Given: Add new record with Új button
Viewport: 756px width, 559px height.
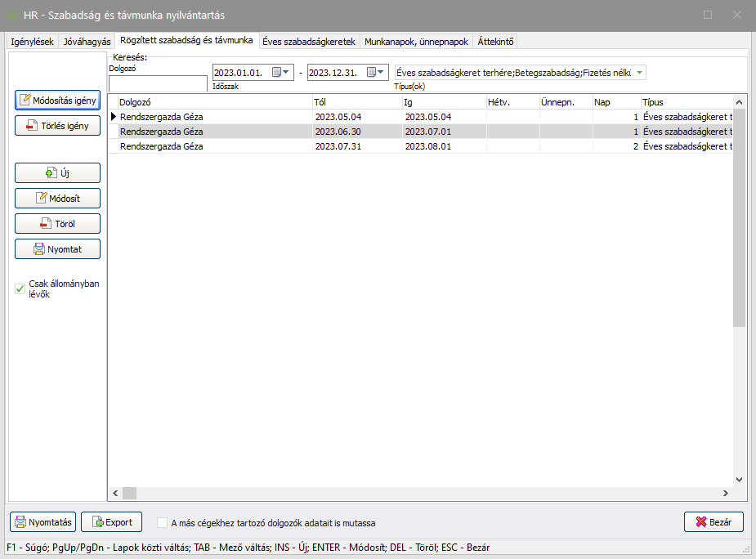Looking at the screenshot, I should click(x=57, y=173).
